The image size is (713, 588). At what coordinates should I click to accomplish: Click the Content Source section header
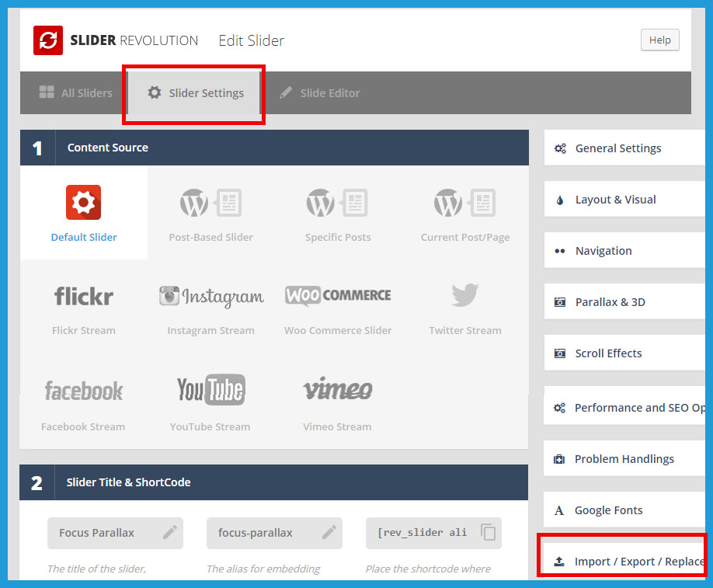tap(274, 148)
